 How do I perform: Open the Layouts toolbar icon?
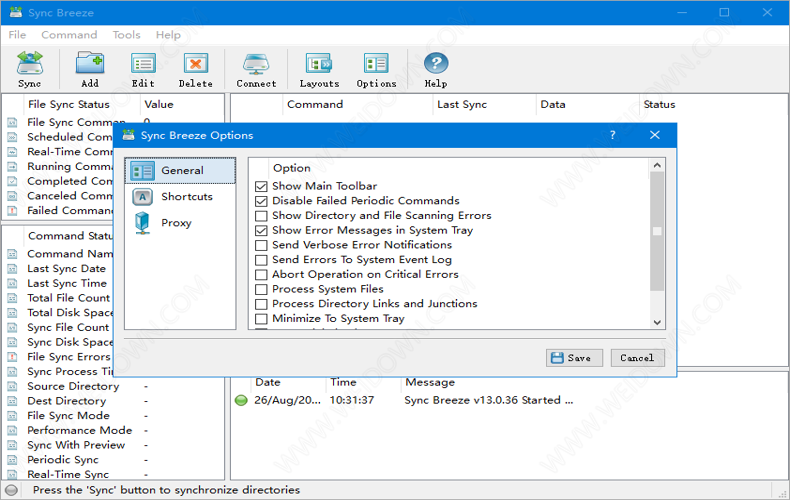[x=319, y=70]
